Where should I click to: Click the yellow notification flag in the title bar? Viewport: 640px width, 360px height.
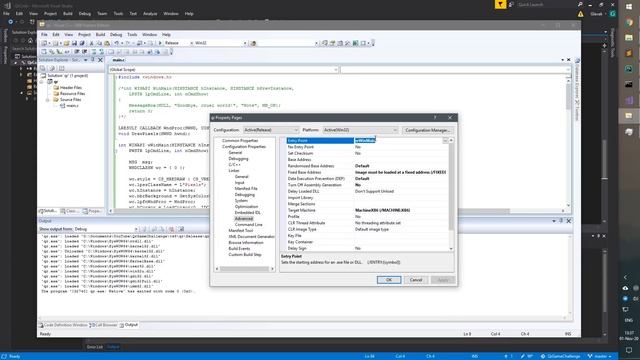coord(500,4)
